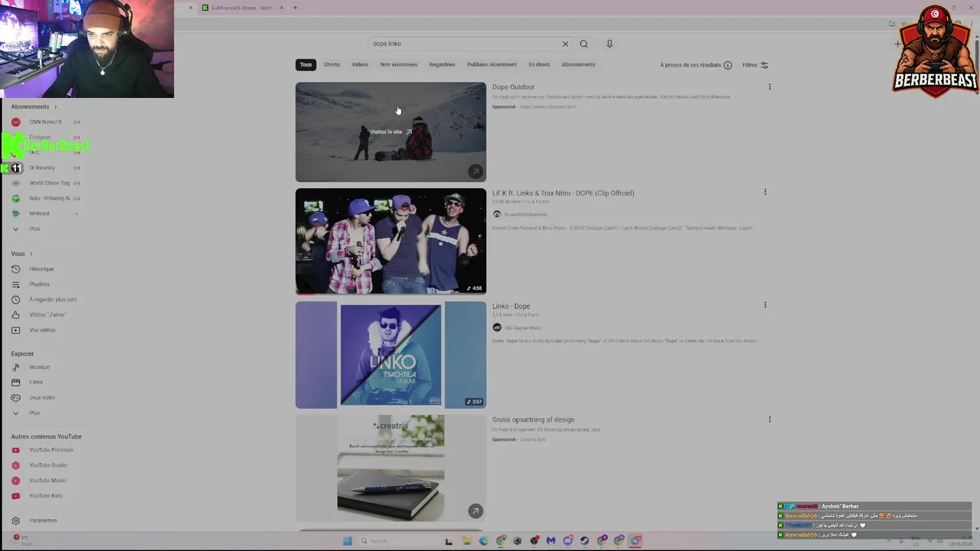This screenshot has width=980, height=551.
Task: Close the SultMirandaOS Stream browser tab
Action: (282, 8)
